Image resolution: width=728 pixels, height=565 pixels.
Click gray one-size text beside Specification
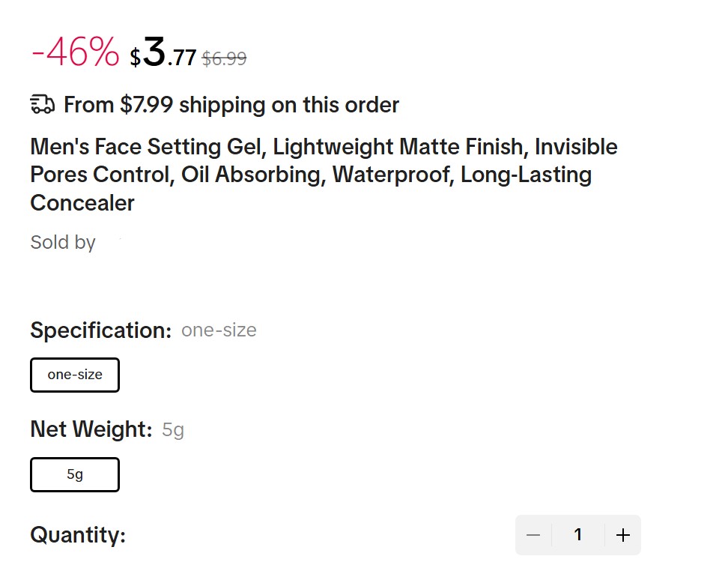pyautogui.click(x=219, y=330)
